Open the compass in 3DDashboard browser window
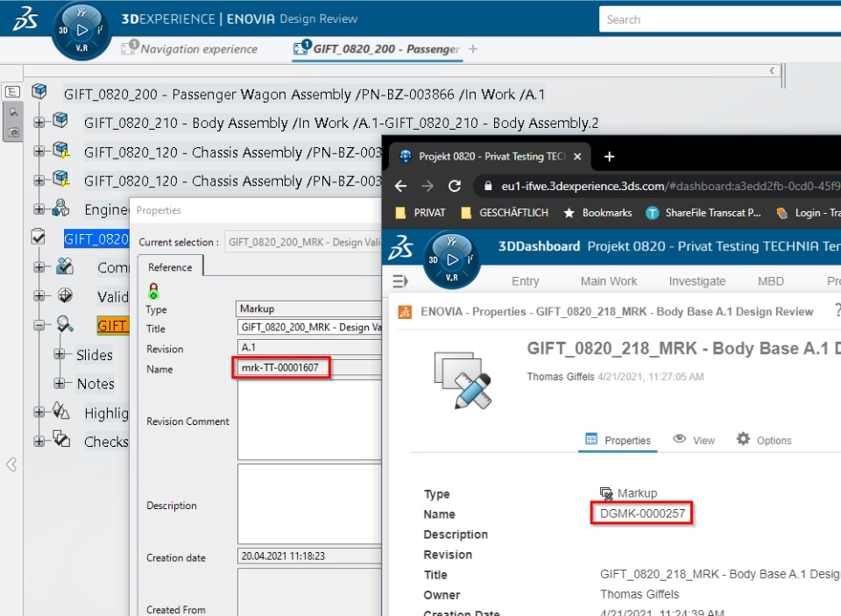This screenshot has height=616, width=841. pyautogui.click(x=452, y=260)
